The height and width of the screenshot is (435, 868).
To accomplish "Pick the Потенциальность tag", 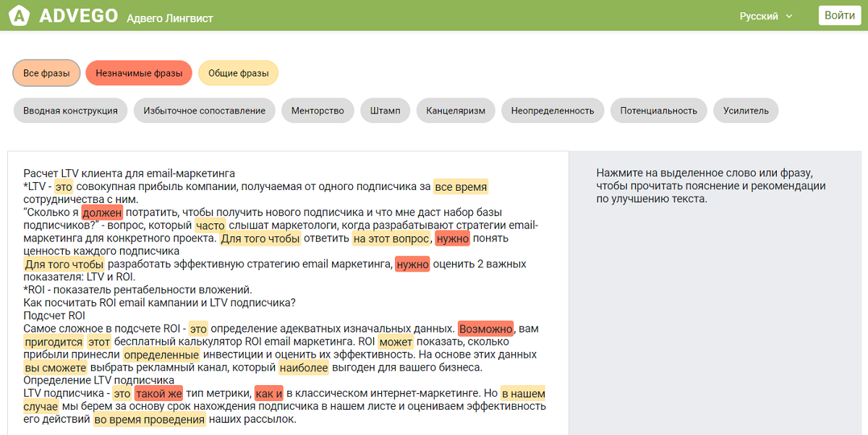I will point(659,111).
